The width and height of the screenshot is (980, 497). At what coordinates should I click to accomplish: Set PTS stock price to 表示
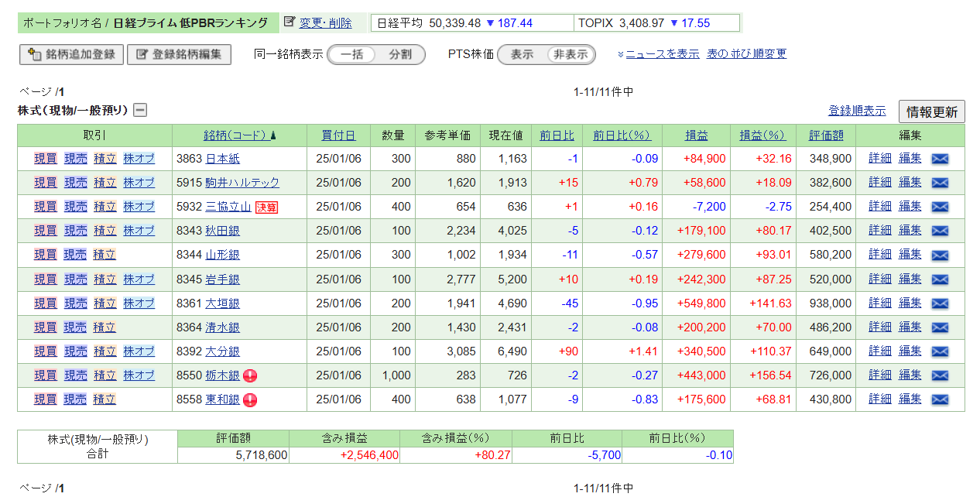tap(522, 55)
